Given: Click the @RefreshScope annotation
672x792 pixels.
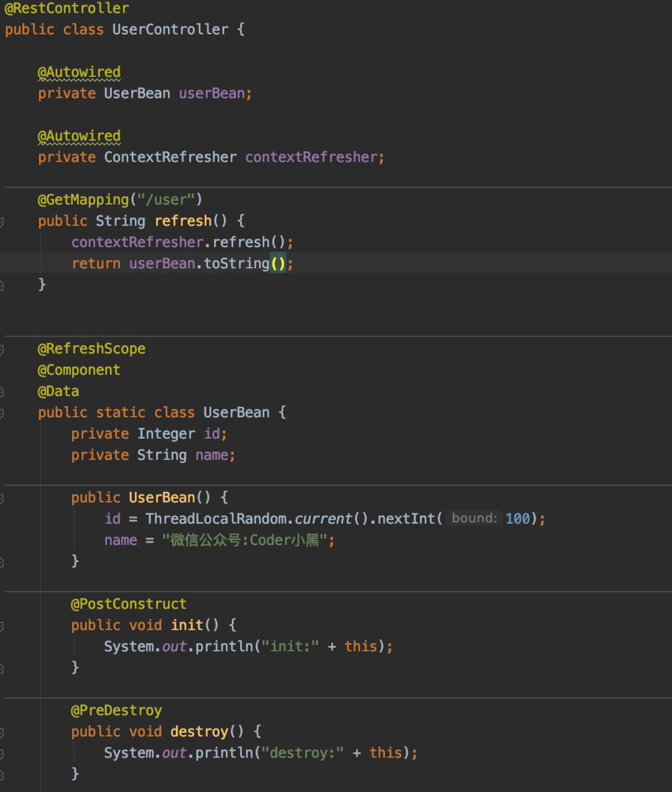Looking at the screenshot, I should [92, 348].
